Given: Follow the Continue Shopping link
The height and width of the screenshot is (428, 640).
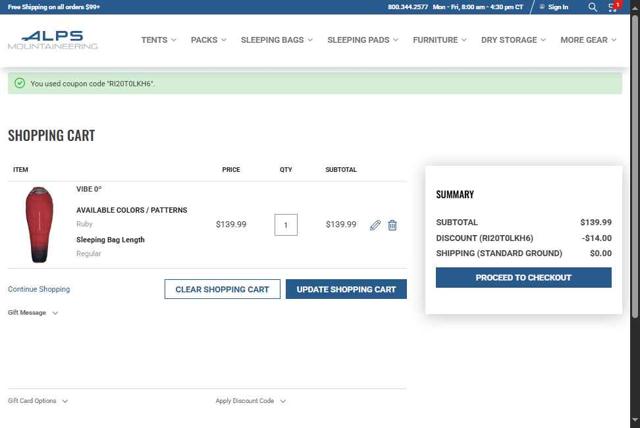Looking at the screenshot, I should [x=39, y=289].
